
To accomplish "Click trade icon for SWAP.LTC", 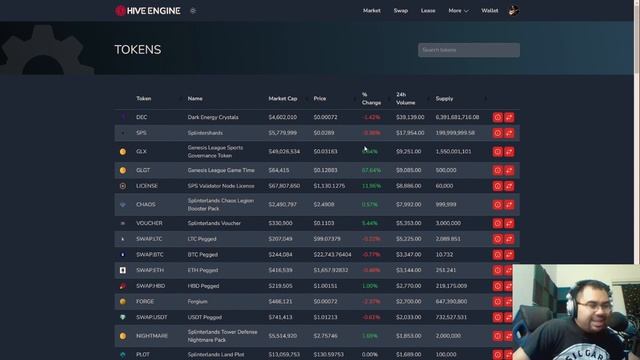I will click(509, 239).
